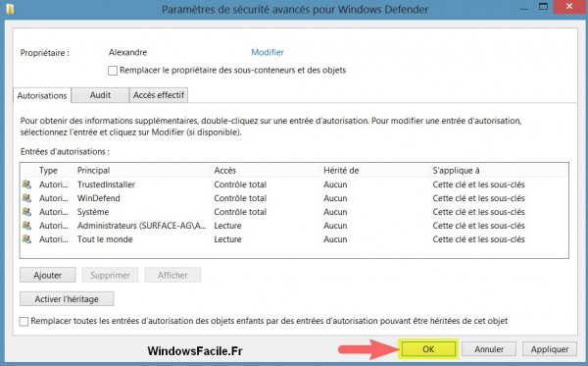Click the user icon beside WinDefend
The width and height of the screenshot is (588, 366).
[x=26, y=198]
